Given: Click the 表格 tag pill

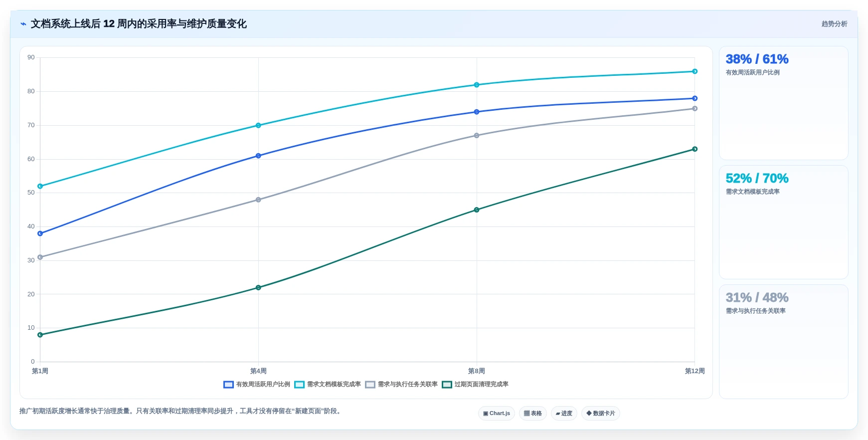Looking at the screenshot, I should point(533,413).
